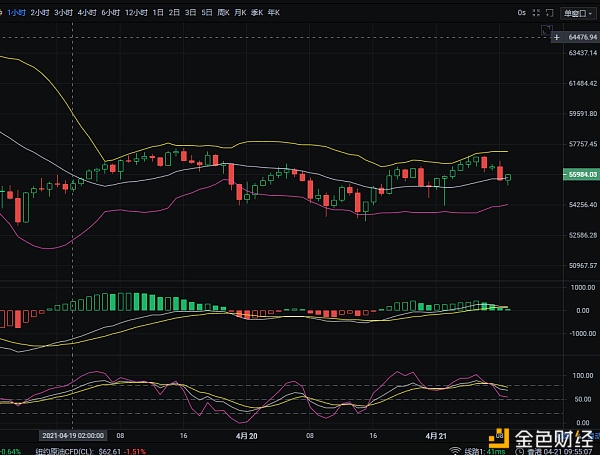
Task: Switch to the 4小时 timeframe
Action: [87, 13]
